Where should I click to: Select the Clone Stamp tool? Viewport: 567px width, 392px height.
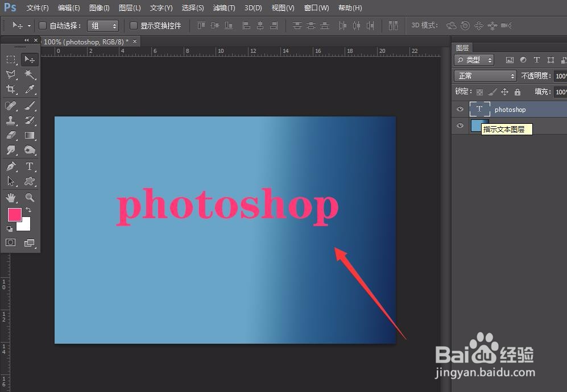coord(11,120)
